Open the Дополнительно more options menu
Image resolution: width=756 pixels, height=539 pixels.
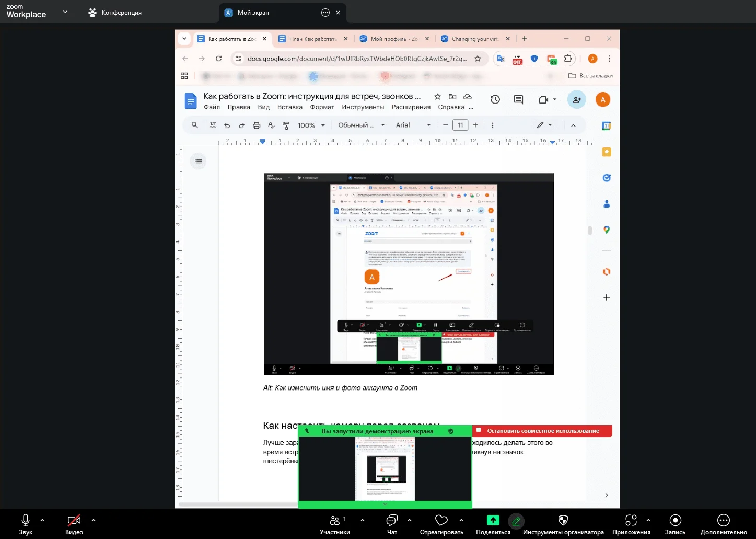(x=724, y=524)
